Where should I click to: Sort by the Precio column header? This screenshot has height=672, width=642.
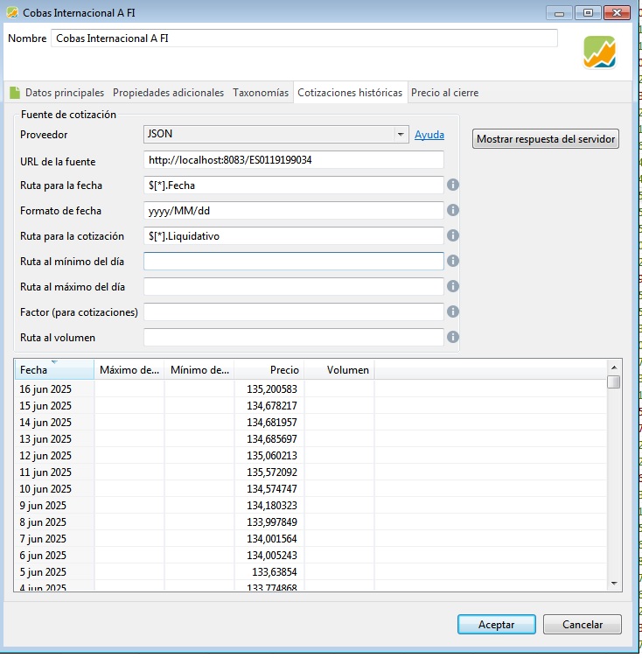[269, 369]
